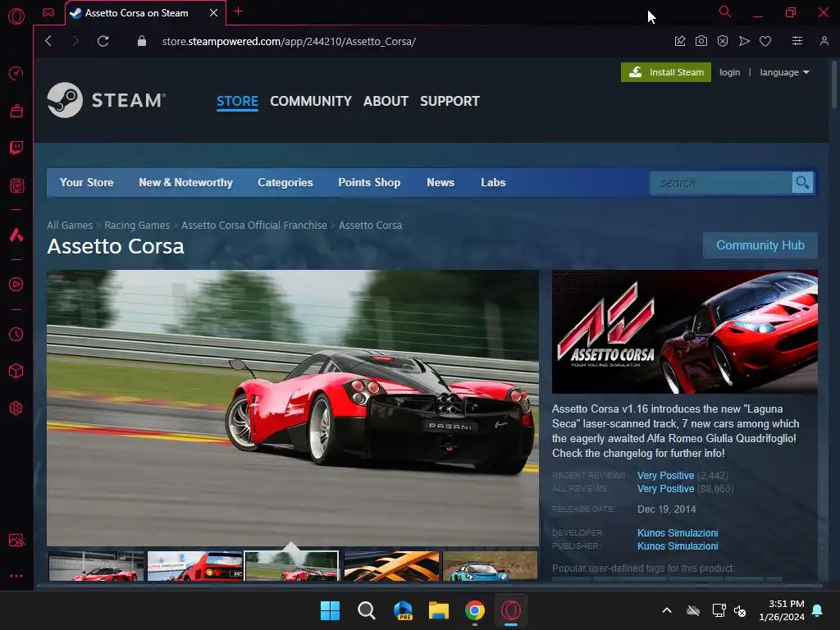
Task: Expand Your Store menu
Action: pos(86,183)
